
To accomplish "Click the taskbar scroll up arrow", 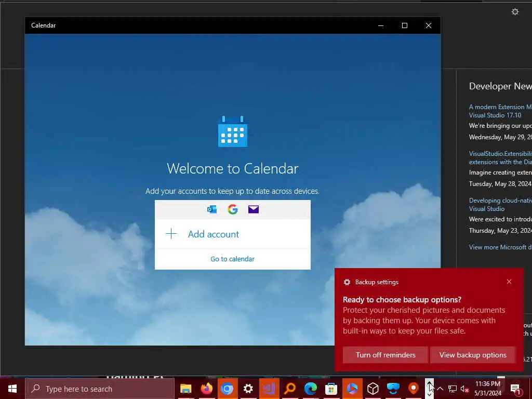I will click(x=430, y=383).
